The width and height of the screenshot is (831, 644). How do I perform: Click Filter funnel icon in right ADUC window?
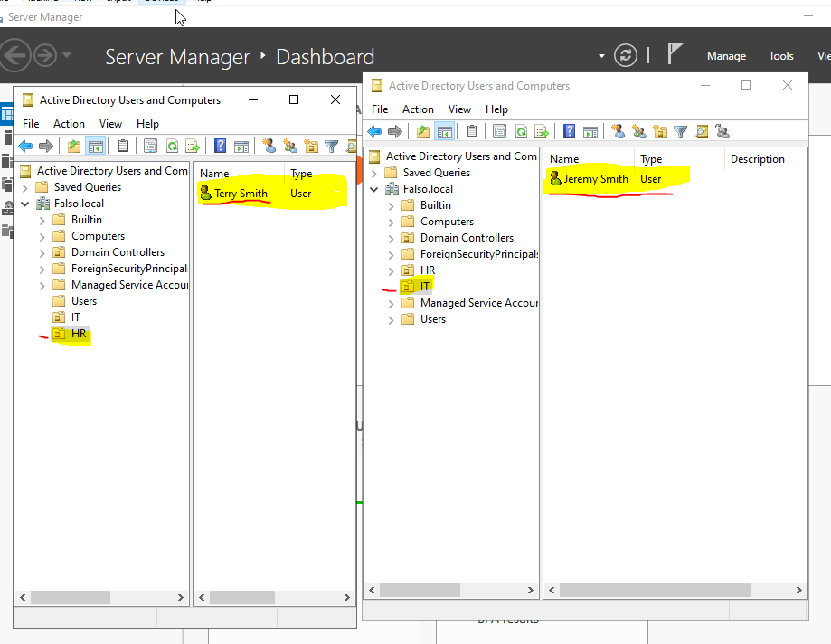(x=681, y=131)
